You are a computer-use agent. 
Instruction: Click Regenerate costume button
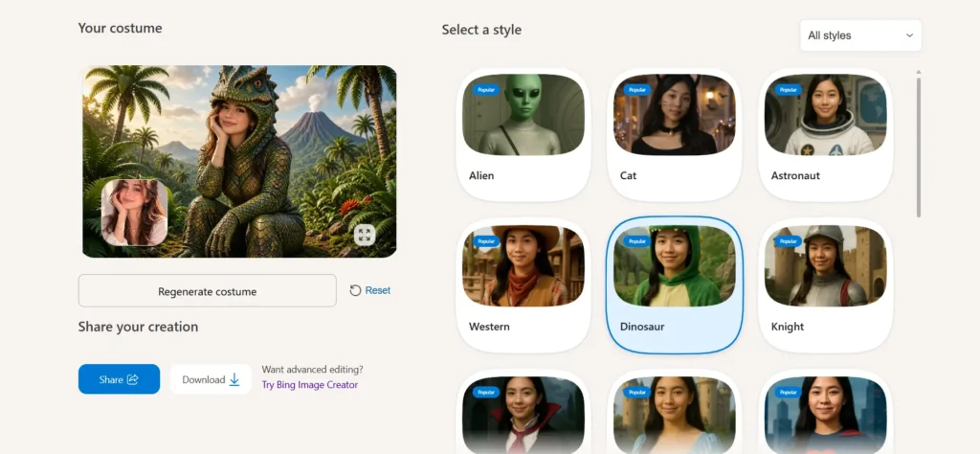tap(207, 291)
